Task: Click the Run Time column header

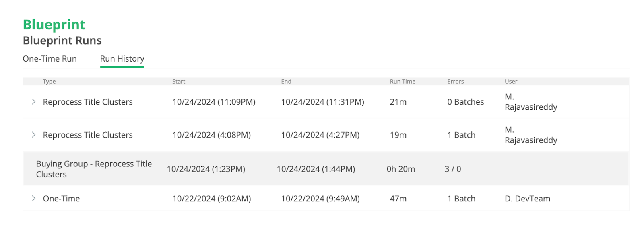Action: click(402, 82)
